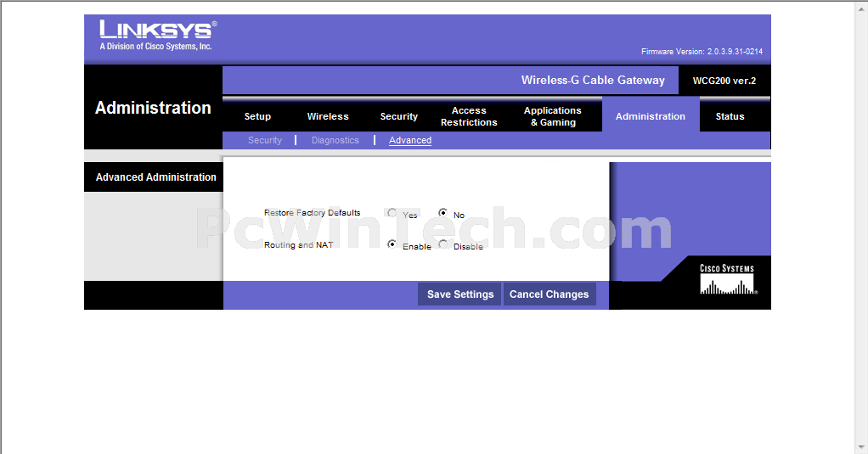868x454 pixels.
Task: Click the Advanced Administration section heading
Action: tap(156, 177)
